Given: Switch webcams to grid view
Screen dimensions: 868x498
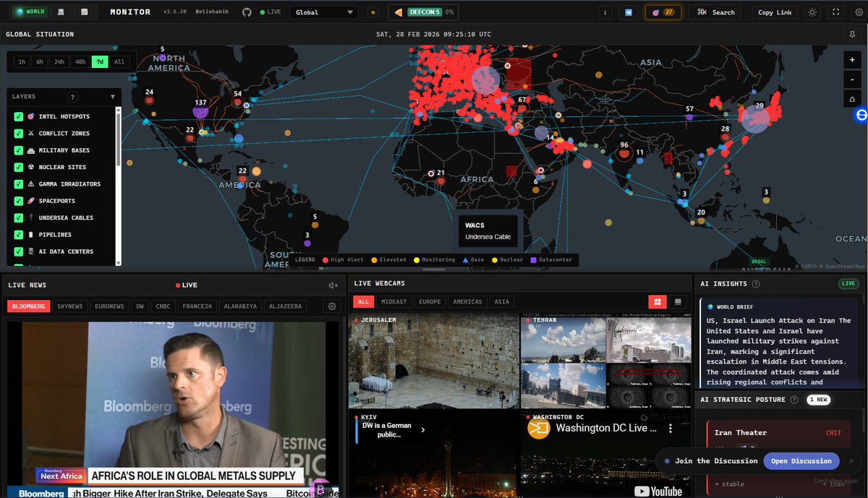Looking at the screenshot, I should 658,301.
